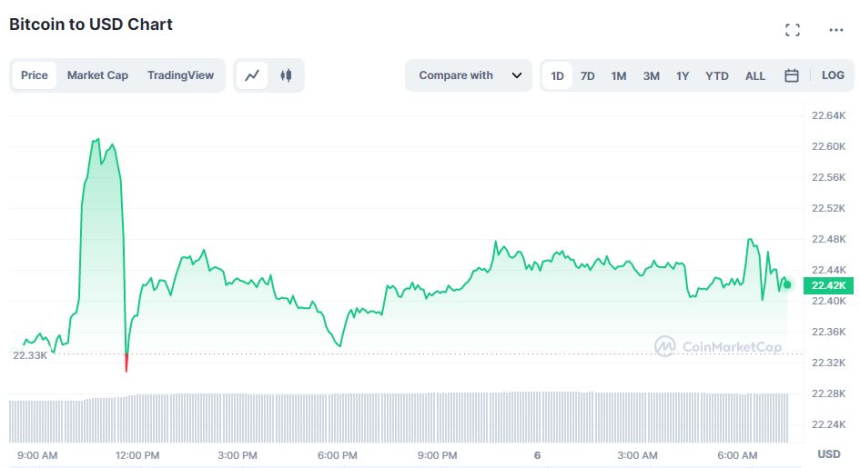Select the 1D time range

tap(557, 75)
